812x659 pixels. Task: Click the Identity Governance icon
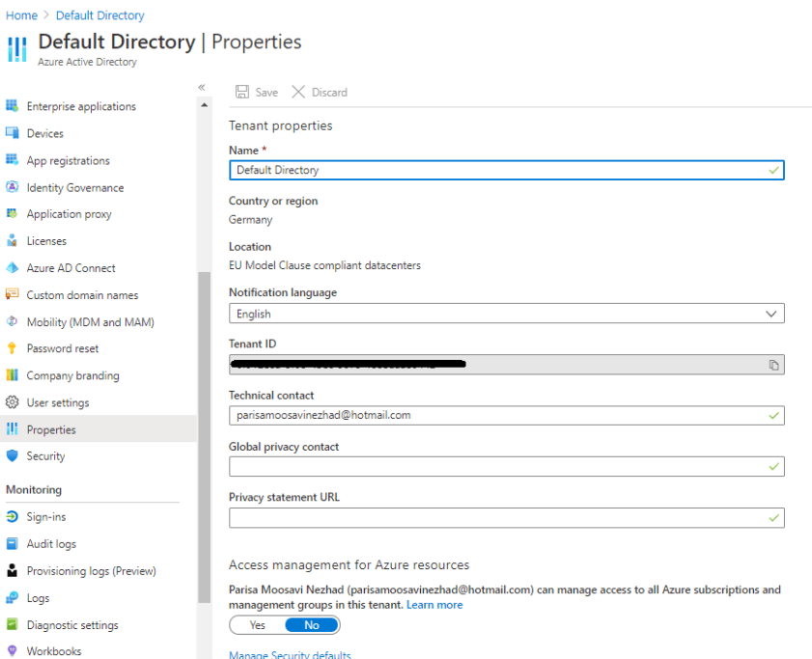[12, 186]
